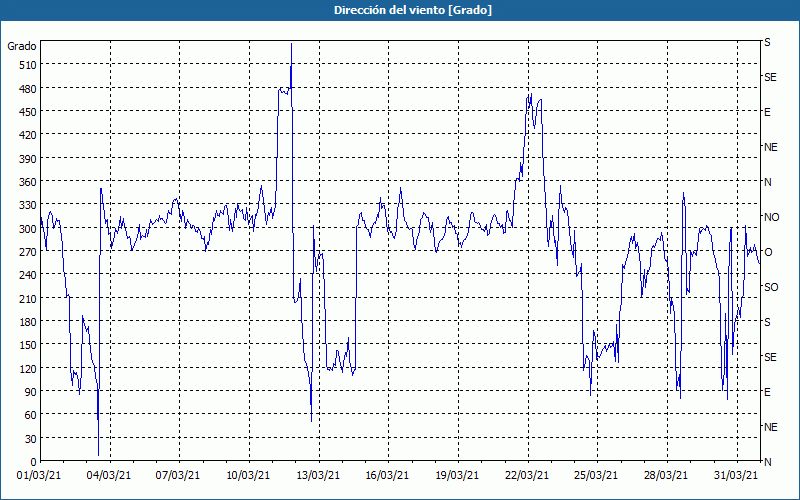Viewport: 800px width, 500px height.
Task: Click the y-axis value 270
Action: tap(27, 252)
